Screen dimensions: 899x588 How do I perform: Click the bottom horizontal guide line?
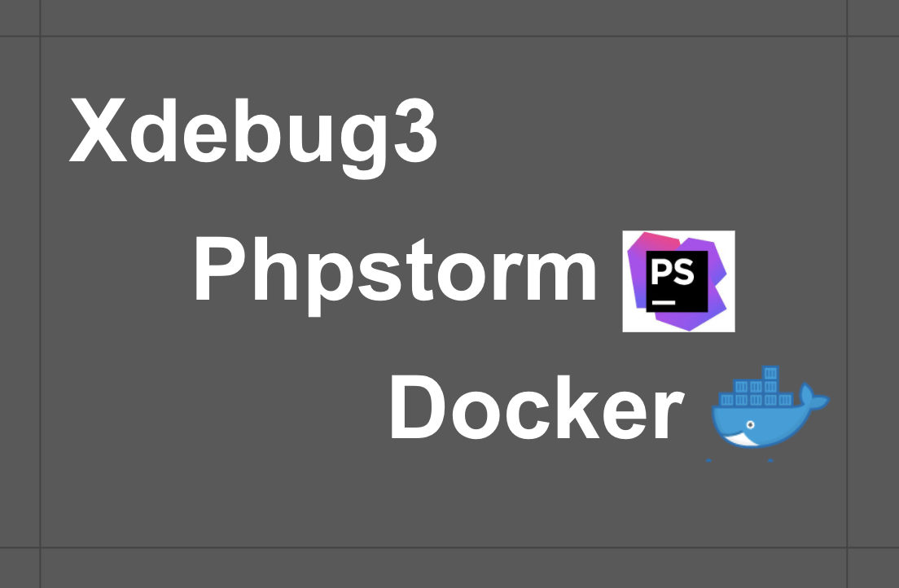(449, 547)
